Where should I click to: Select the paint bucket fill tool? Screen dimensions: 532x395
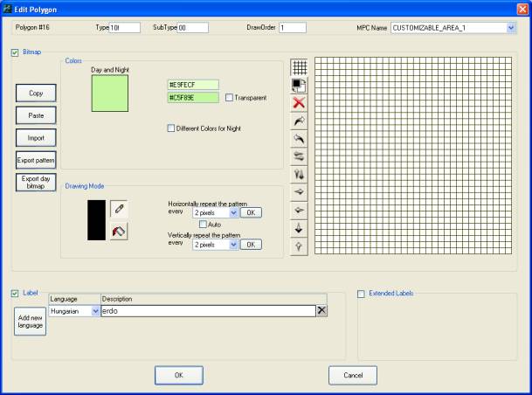[119, 231]
